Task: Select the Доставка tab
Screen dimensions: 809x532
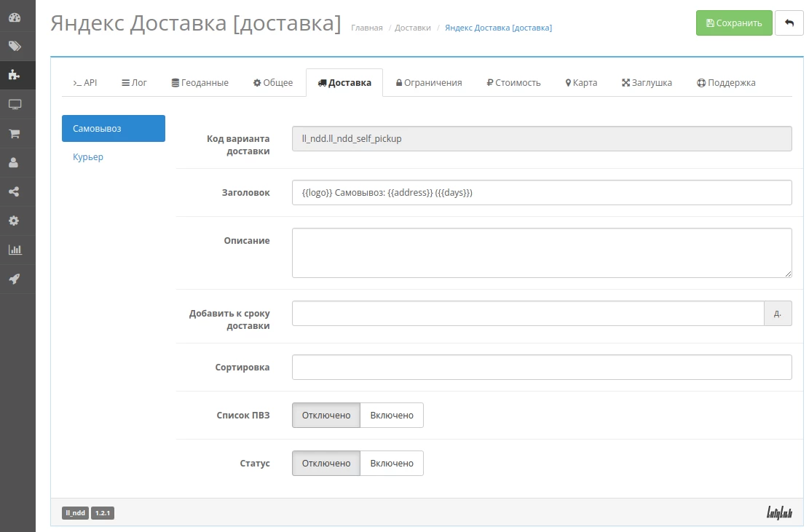Action: [344, 82]
